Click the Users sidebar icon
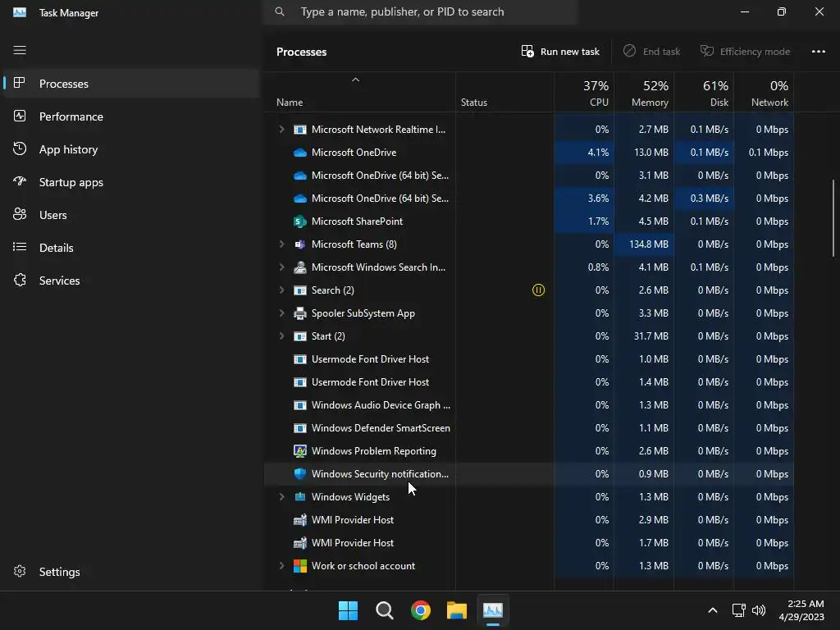The height and width of the screenshot is (630, 840). tap(20, 214)
